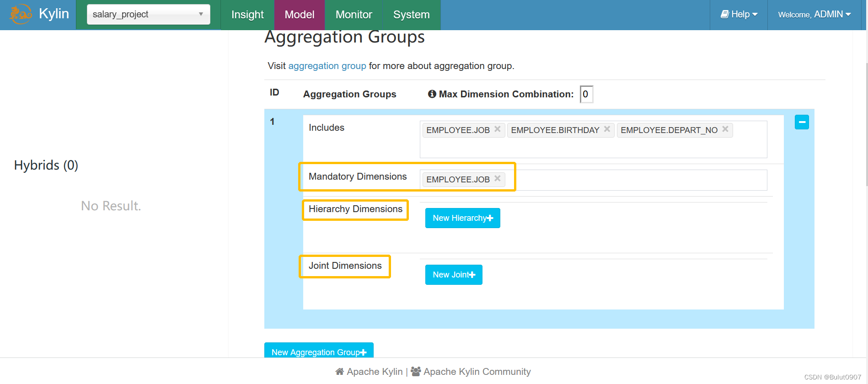This screenshot has height=384, width=868.
Task: Click the Max Dimension Combination info icon
Action: click(x=432, y=94)
